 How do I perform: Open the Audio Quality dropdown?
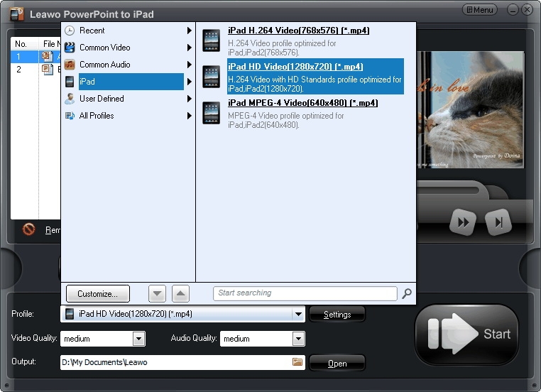click(298, 339)
